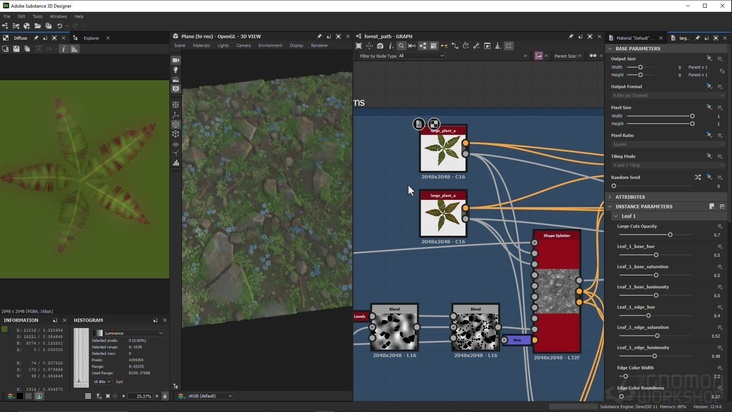
Task: Click the light bulb icon in 3D view sidebar
Action: pyautogui.click(x=176, y=70)
